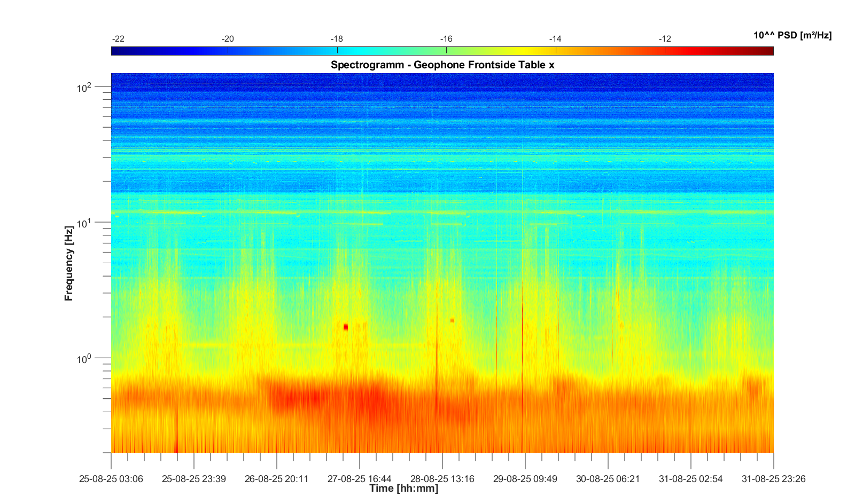Click the 10^1 frequency tick label
The width and height of the screenshot is (855, 504).
click(84, 223)
